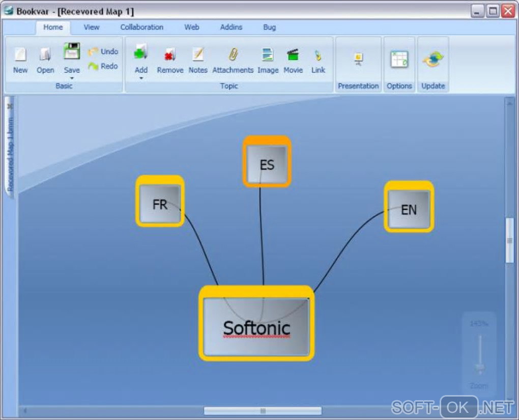
Task: Select the ES topic node
Action: (x=267, y=162)
